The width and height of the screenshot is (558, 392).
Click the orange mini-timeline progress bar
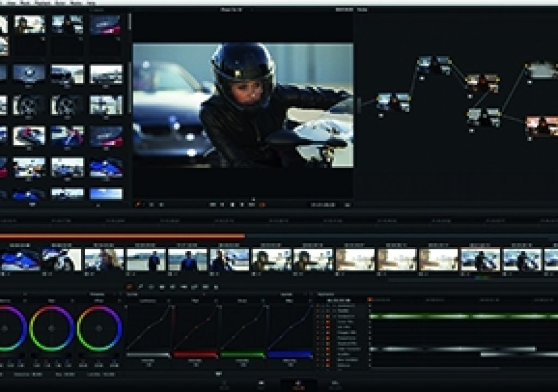123,236
